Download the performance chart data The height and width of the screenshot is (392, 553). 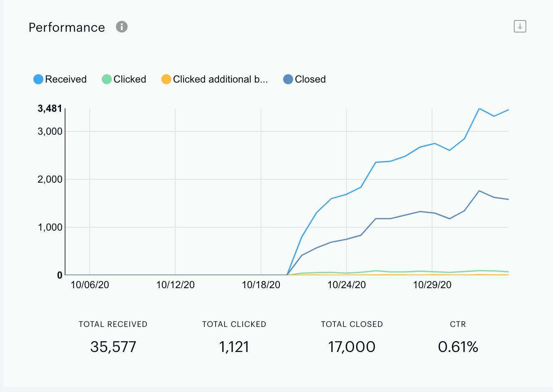click(x=520, y=26)
